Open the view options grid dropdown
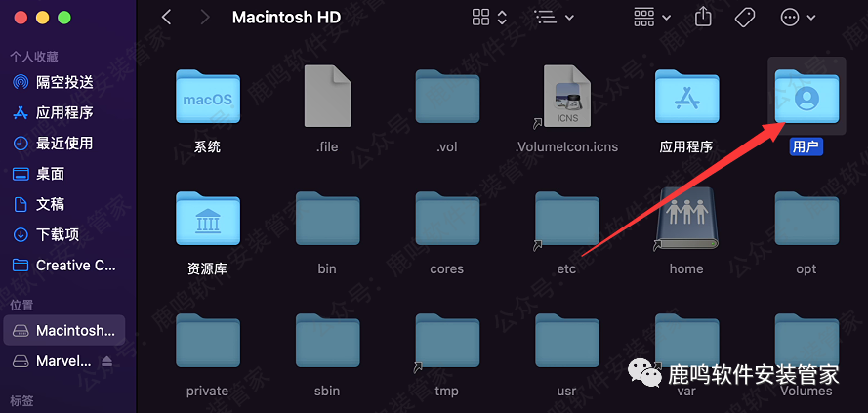The width and height of the screenshot is (868, 413). click(652, 18)
